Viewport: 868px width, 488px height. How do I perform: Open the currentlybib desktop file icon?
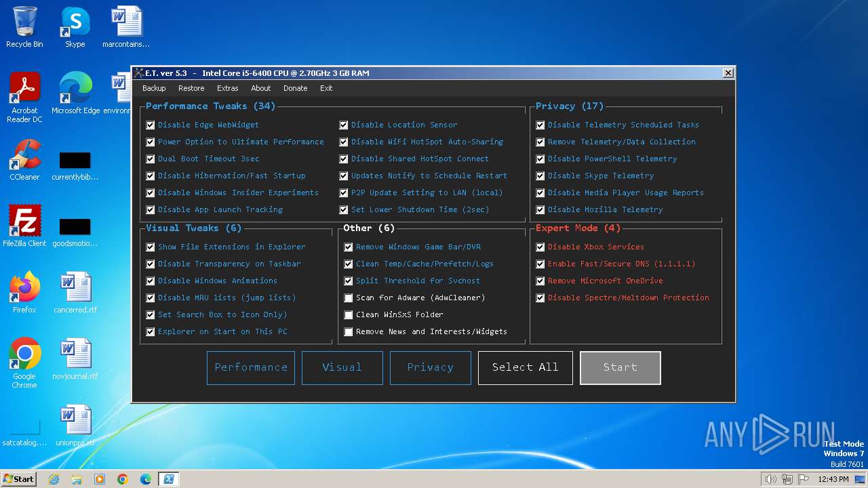[75, 166]
